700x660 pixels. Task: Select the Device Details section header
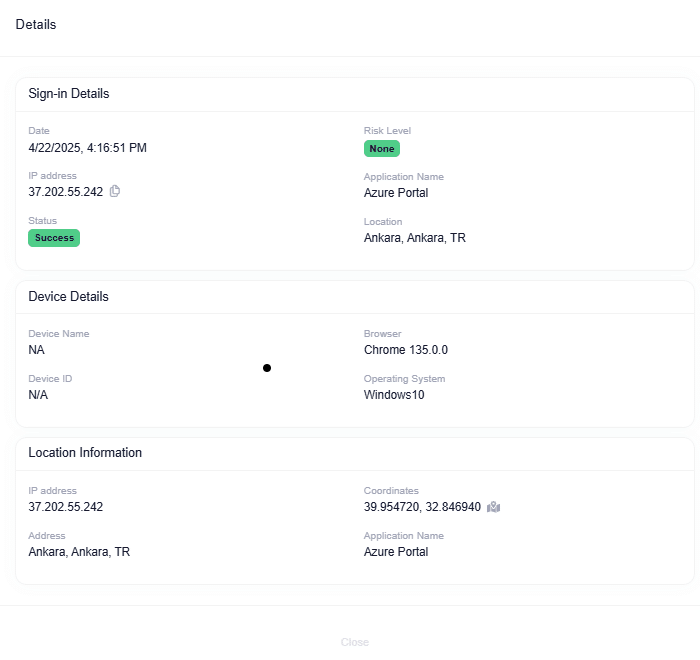pyautogui.click(x=69, y=297)
